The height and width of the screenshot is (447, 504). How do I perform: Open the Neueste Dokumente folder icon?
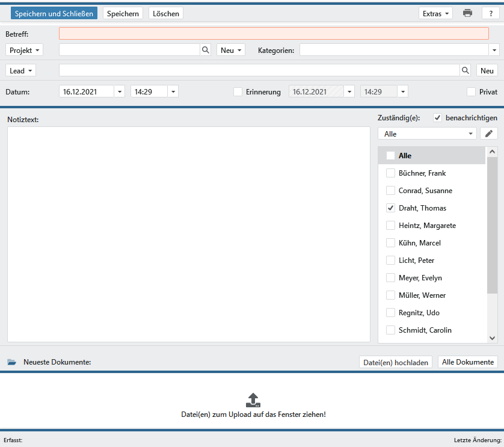click(x=12, y=362)
